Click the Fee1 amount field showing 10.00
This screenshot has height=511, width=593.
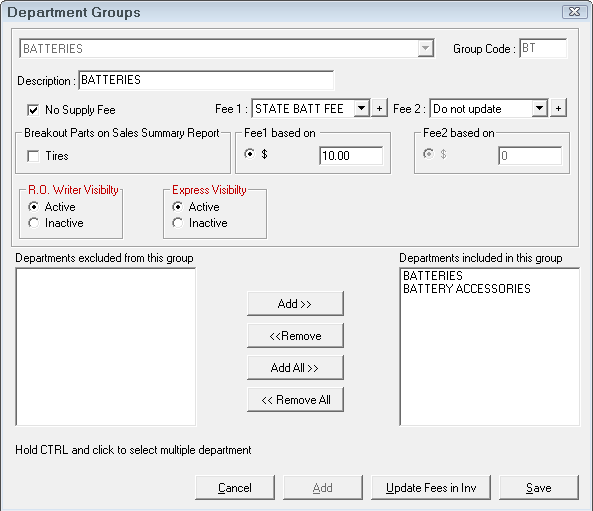click(x=351, y=155)
